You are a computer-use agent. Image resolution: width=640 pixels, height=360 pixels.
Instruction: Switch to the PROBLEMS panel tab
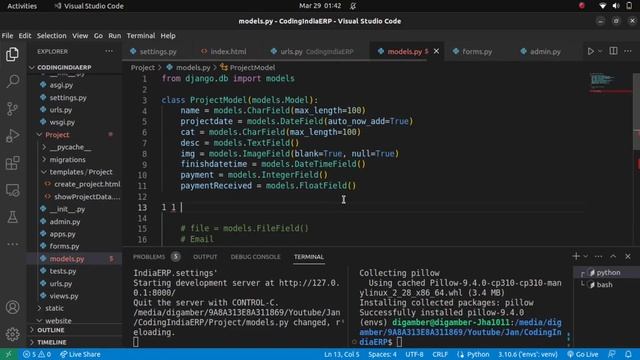click(149, 257)
